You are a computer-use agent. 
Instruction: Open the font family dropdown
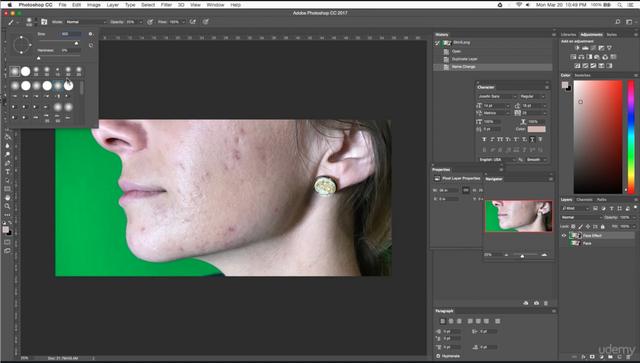(x=497, y=96)
